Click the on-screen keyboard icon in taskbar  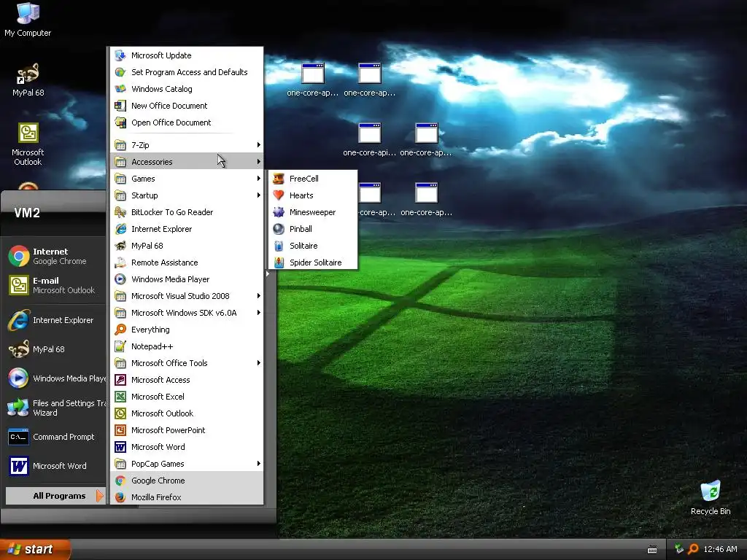(652, 550)
